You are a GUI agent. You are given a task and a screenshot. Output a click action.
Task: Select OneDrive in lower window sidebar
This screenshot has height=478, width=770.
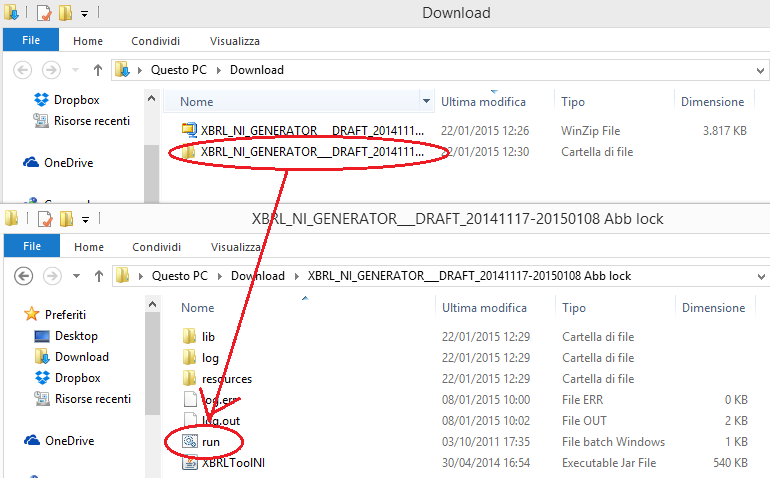pos(68,441)
